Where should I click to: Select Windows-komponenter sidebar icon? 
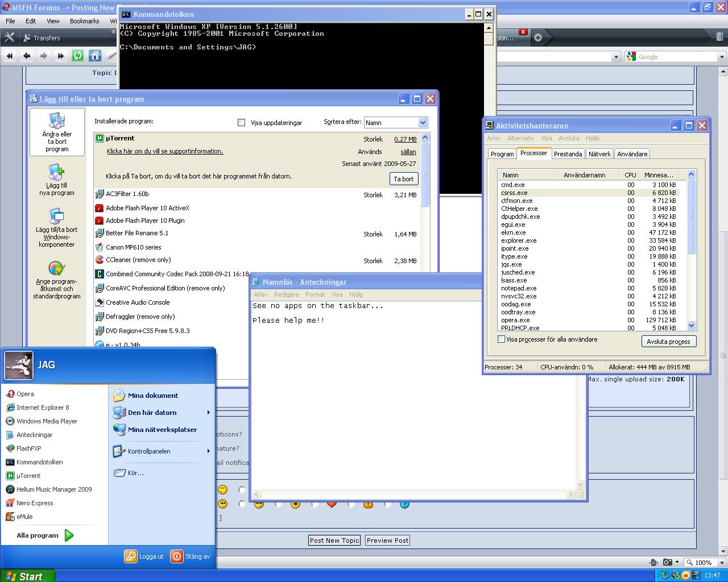click(57, 227)
